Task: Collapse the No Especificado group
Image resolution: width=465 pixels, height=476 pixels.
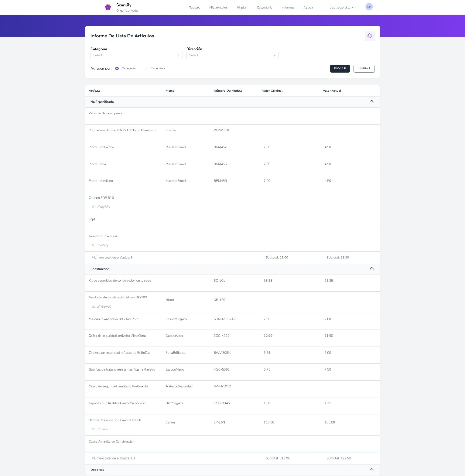Action: coord(371,102)
